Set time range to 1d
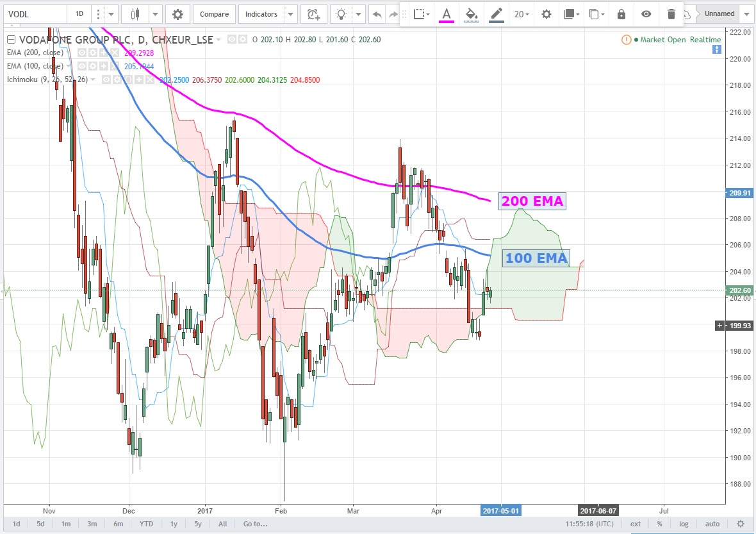The height and width of the screenshot is (534, 756). pyautogui.click(x=17, y=524)
